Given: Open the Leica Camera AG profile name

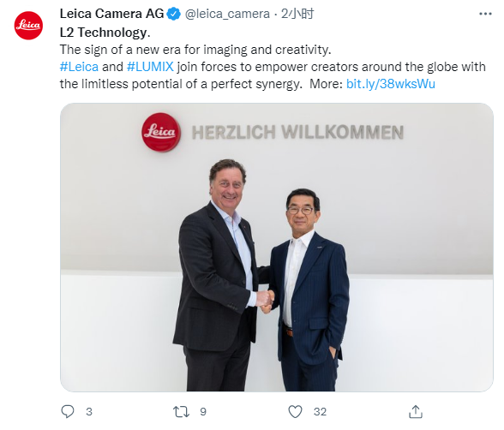Looking at the screenshot, I should coord(111,14).
